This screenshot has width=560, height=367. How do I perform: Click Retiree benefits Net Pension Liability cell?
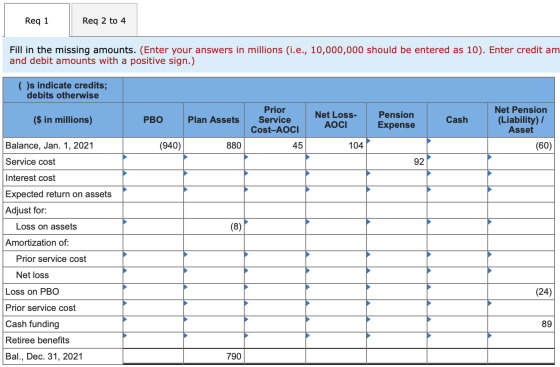[521, 340]
